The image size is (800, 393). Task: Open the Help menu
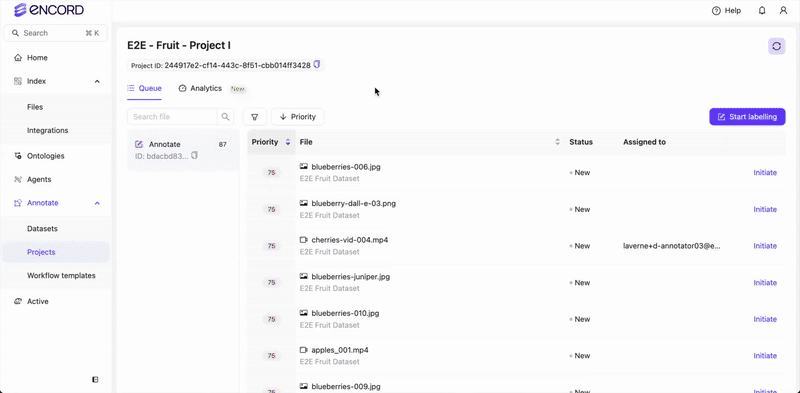pyautogui.click(x=726, y=11)
